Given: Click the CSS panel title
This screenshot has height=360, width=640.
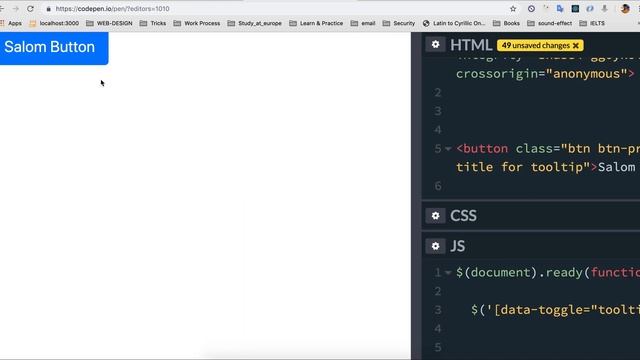Looking at the screenshot, I should click(x=463, y=216).
